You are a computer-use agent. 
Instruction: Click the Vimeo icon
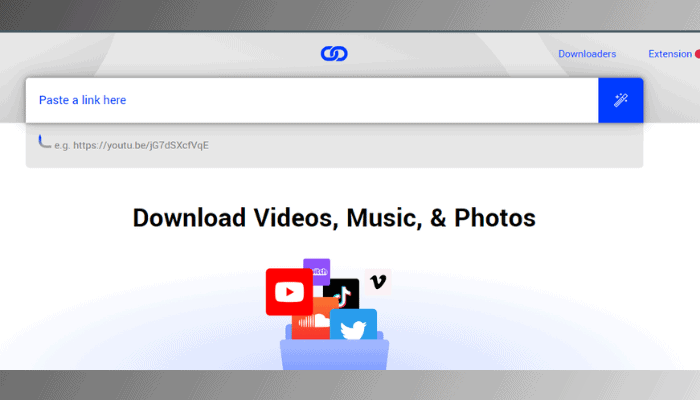click(378, 282)
